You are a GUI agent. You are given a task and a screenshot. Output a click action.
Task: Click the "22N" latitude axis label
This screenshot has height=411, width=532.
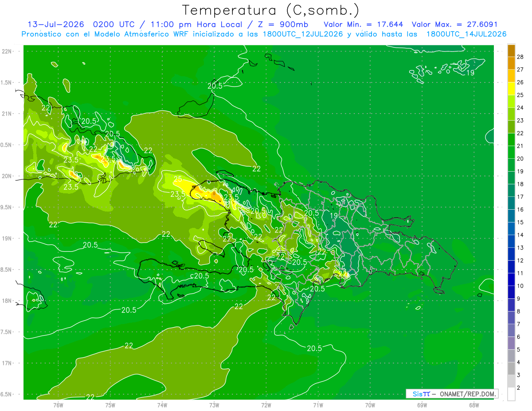pyautogui.click(x=7, y=51)
